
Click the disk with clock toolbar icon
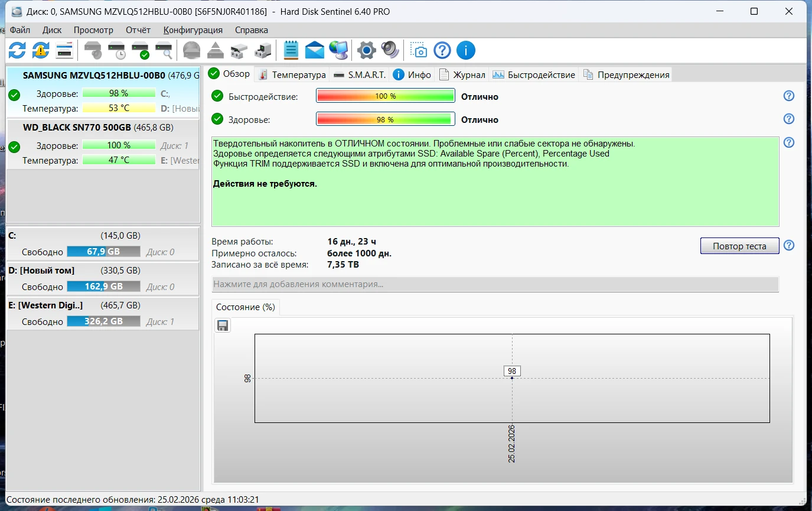(116, 50)
